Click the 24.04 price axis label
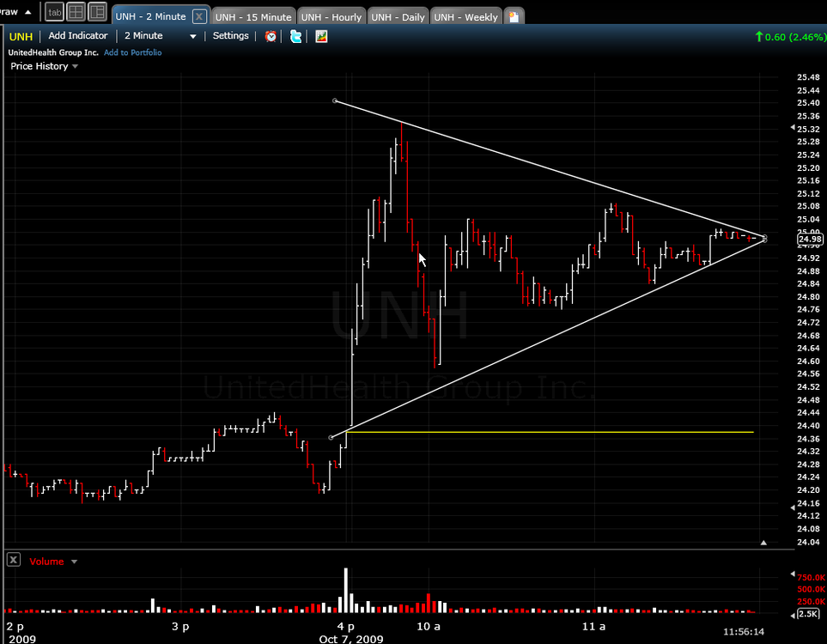827x644 pixels. [808, 542]
